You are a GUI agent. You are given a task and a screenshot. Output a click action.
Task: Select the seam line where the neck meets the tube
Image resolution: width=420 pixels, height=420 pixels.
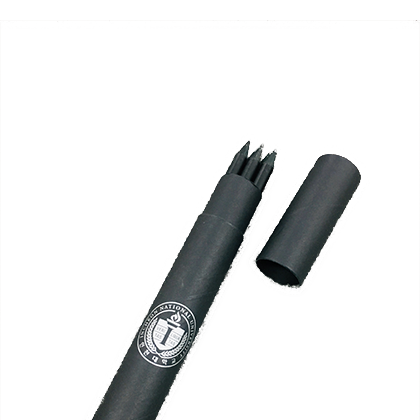pos(222,224)
